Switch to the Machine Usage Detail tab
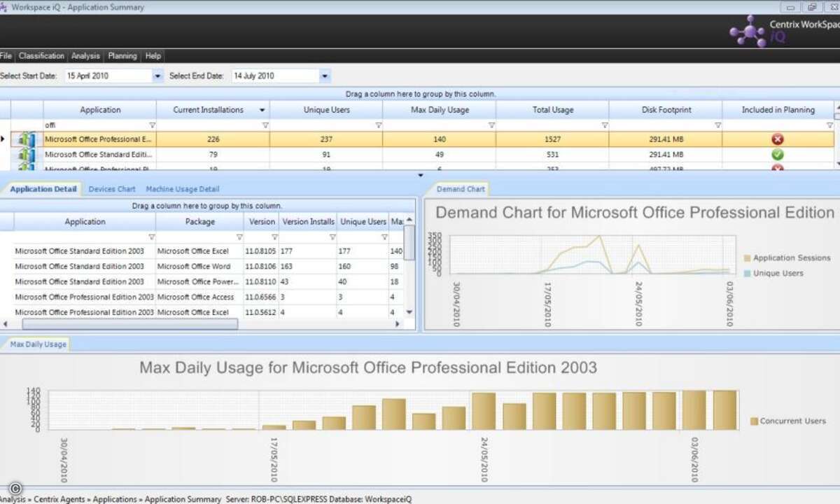Screen dimensions: 840x504 click(x=183, y=189)
